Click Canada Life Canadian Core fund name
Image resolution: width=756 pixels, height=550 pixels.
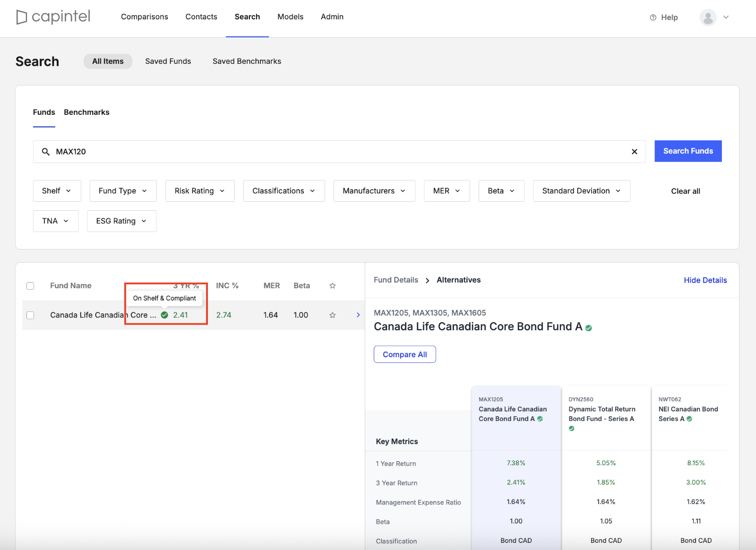tap(103, 315)
